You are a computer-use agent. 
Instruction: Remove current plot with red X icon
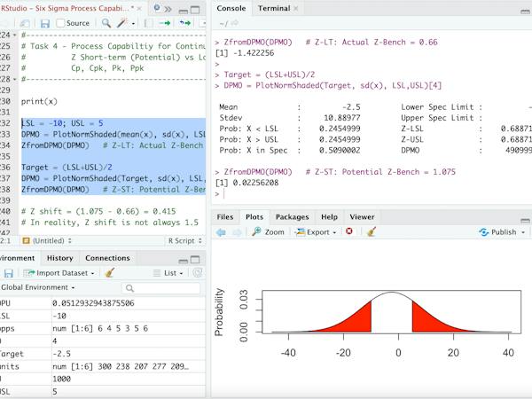pos(349,231)
